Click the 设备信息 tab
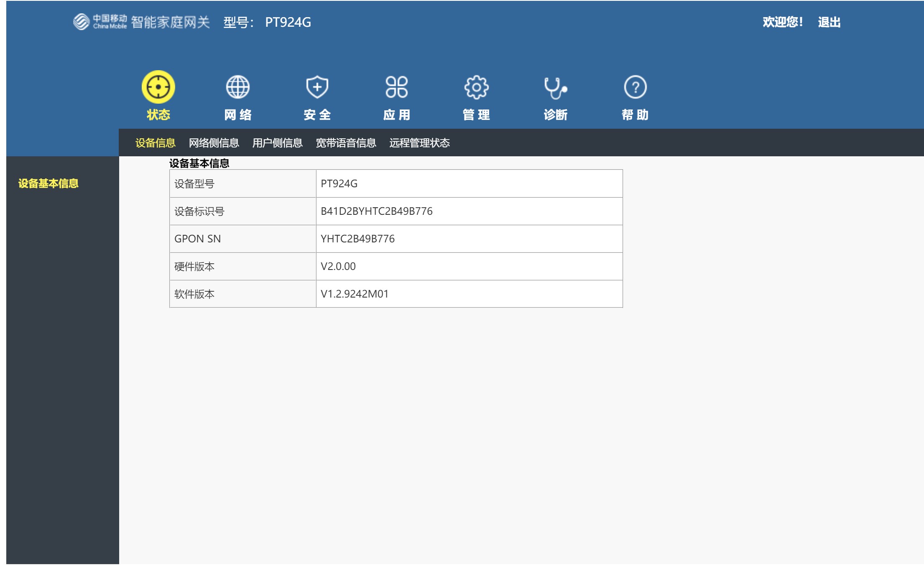Viewport: 924px width, 565px height. (156, 143)
